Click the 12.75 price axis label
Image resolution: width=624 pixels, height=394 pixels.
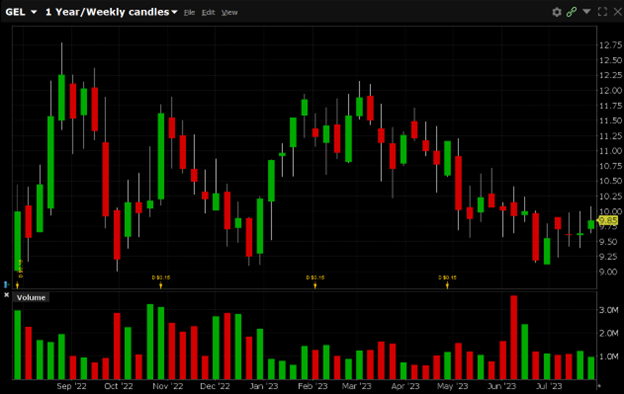[610, 45]
